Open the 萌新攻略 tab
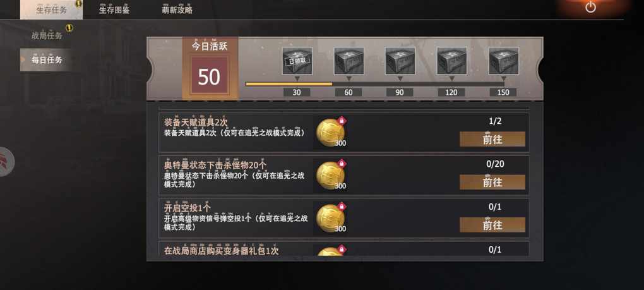Viewport: 644px width, 290px height. [177, 10]
